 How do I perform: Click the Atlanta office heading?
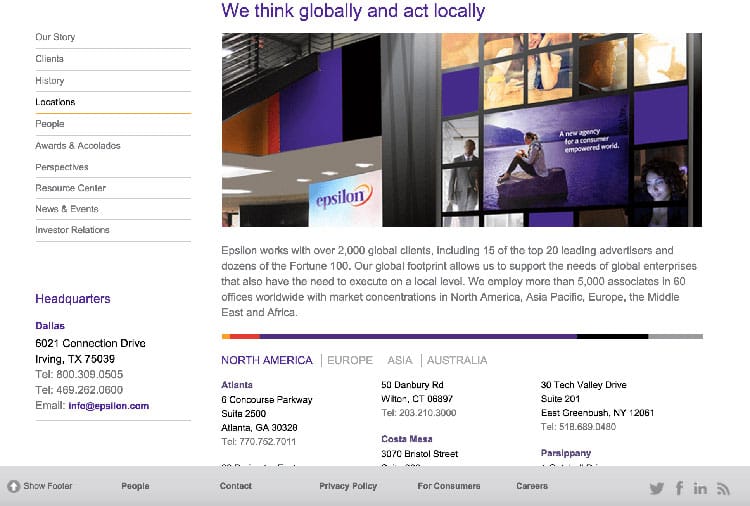[237, 385]
